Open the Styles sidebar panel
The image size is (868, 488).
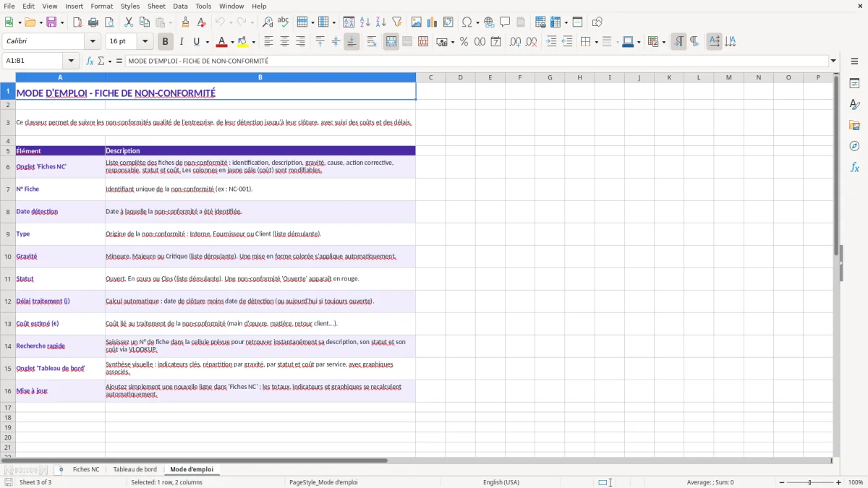tap(854, 105)
